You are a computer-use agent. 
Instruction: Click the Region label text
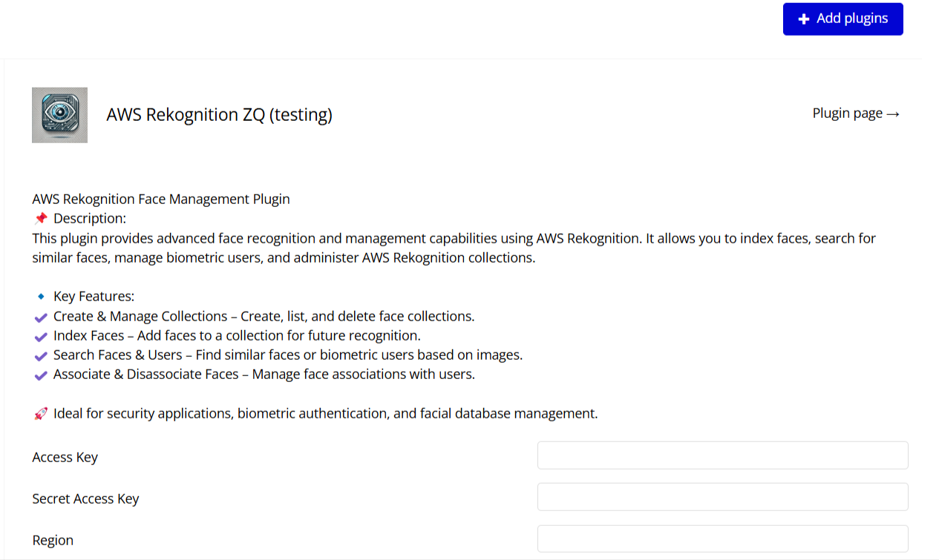pyautogui.click(x=53, y=540)
